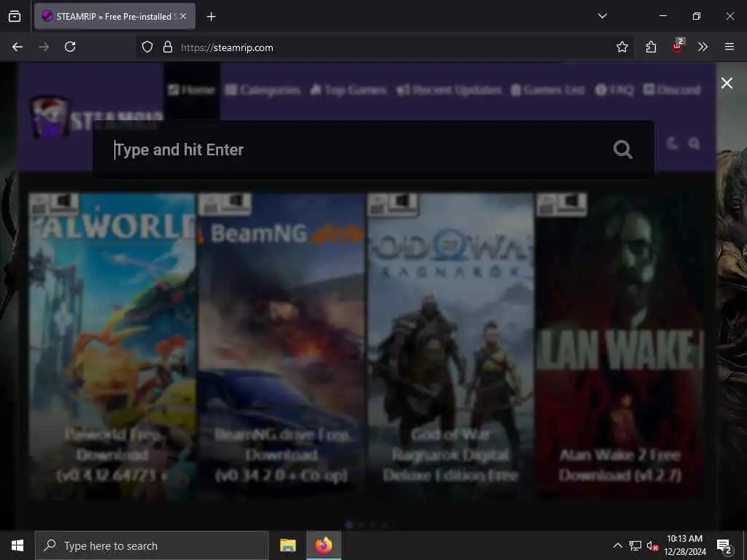Open Firefox View icon
This screenshot has height=560, width=747.
(15, 16)
